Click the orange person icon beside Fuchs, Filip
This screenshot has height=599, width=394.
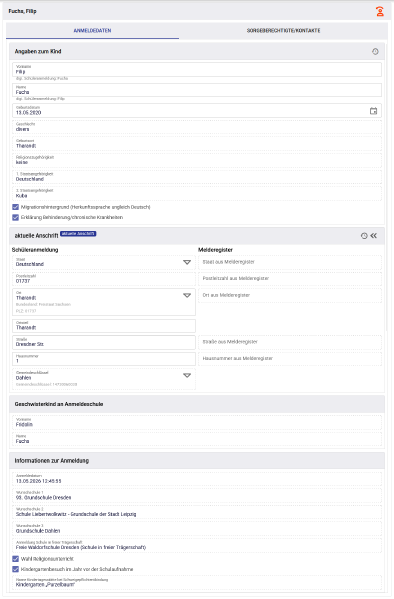pos(379,11)
